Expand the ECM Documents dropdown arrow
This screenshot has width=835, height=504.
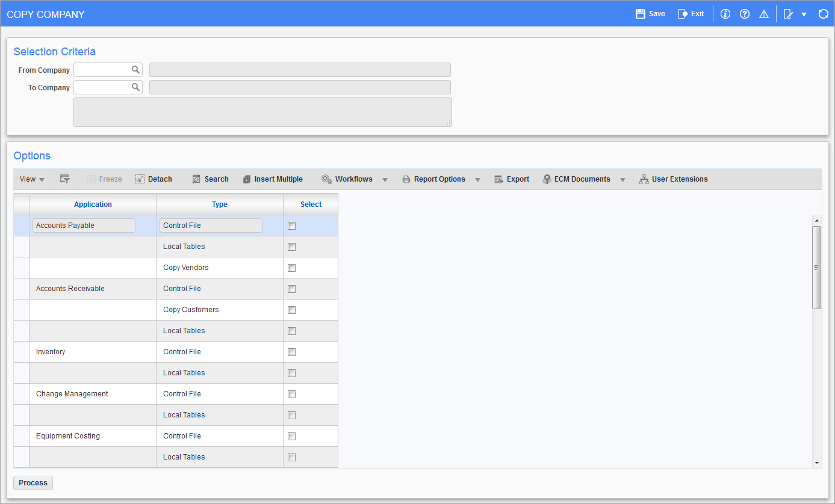(622, 179)
